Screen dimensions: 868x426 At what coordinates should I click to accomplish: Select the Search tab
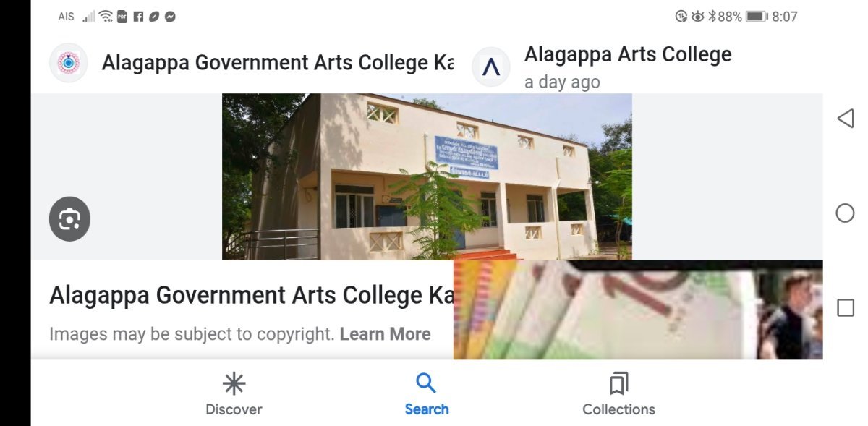[x=427, y=394]
